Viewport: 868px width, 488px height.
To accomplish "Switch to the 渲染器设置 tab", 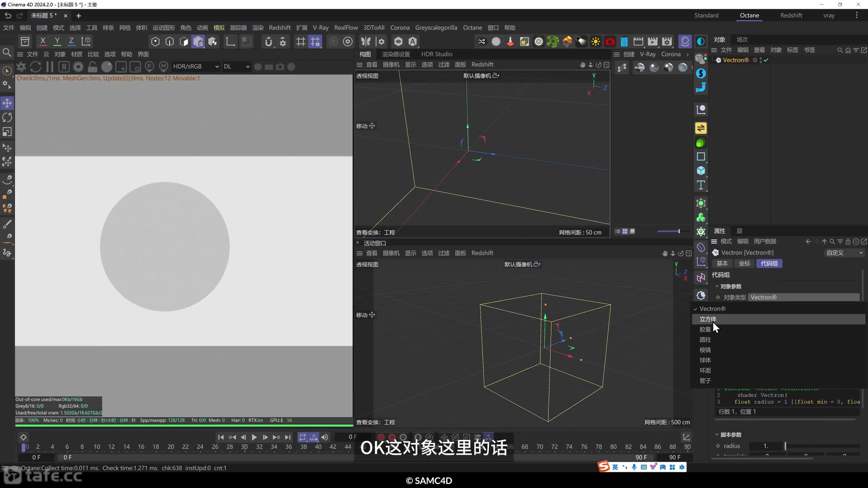I will tap(396, 54).
